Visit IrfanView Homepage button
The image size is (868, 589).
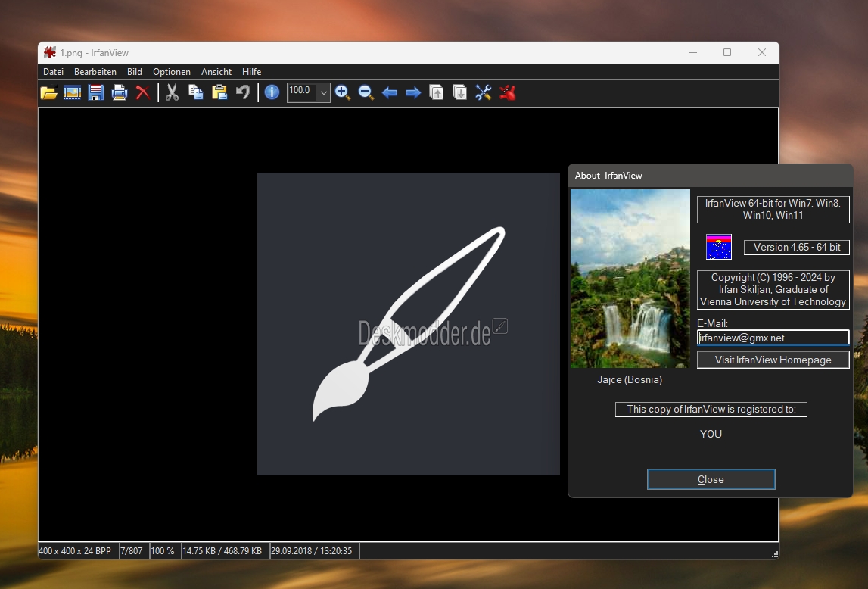click(x=773, y=360)
